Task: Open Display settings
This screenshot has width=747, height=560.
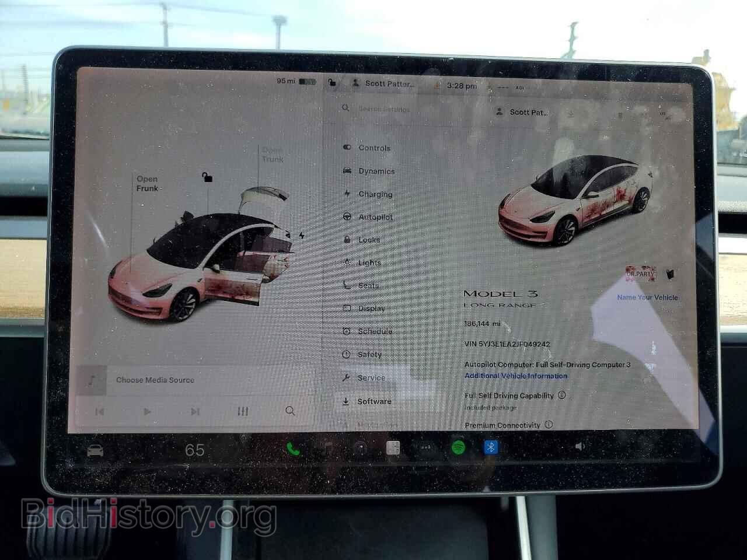Action: coord(364,308)
